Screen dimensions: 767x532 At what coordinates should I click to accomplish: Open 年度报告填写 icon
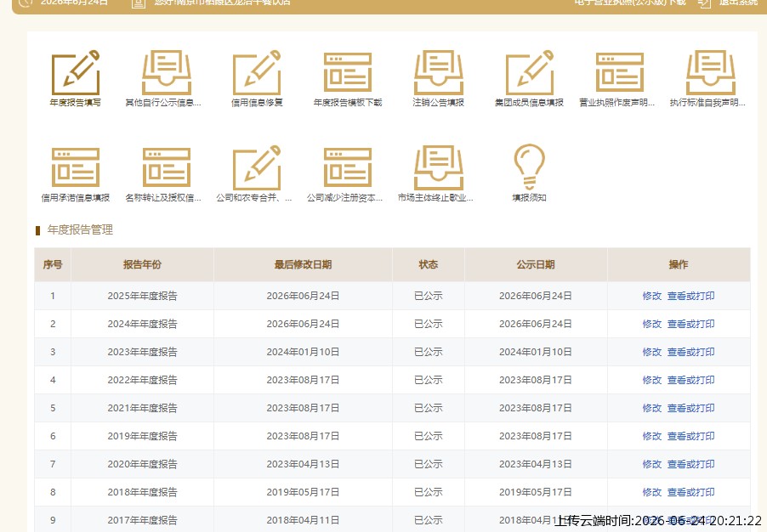pos(76,73)
